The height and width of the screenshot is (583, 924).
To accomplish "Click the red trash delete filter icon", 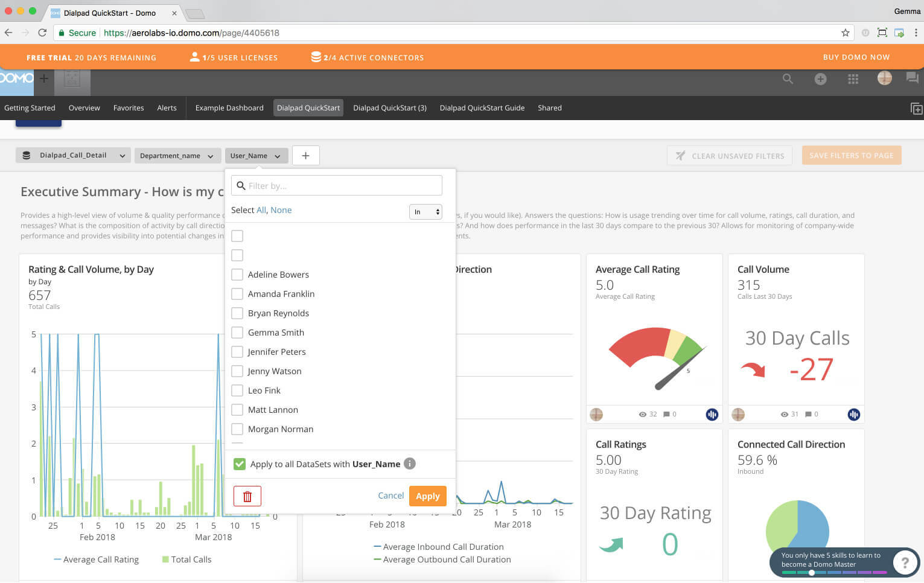I will 247,496.
